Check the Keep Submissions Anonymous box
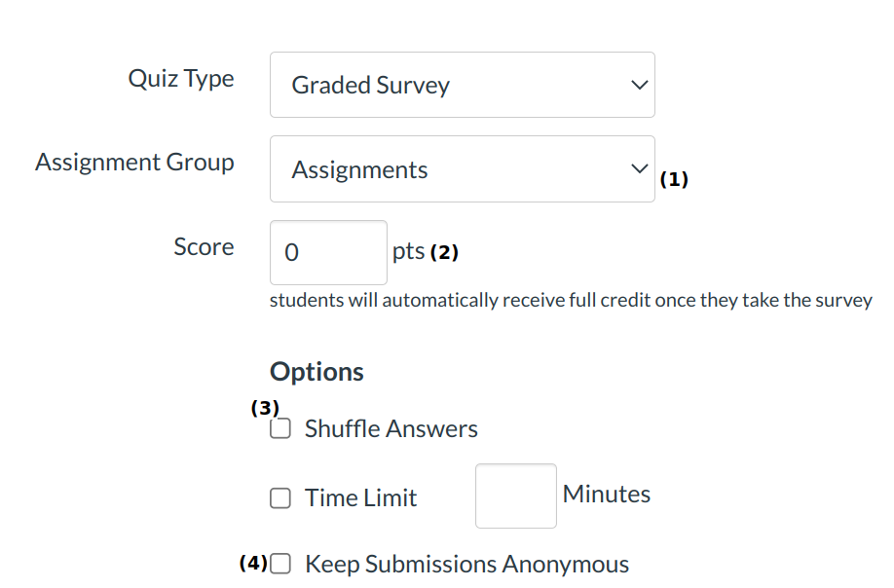The image size is (894, 588). click(x=280, y=564)
